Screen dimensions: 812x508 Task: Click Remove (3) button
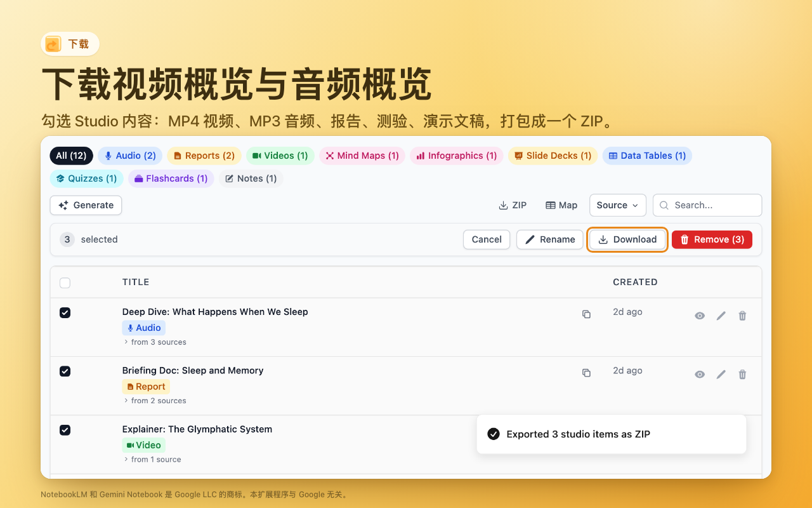(712, 239)
